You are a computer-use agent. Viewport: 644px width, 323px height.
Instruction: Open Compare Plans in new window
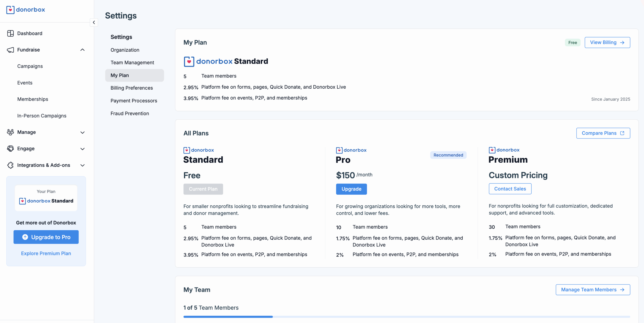point(603,133)
